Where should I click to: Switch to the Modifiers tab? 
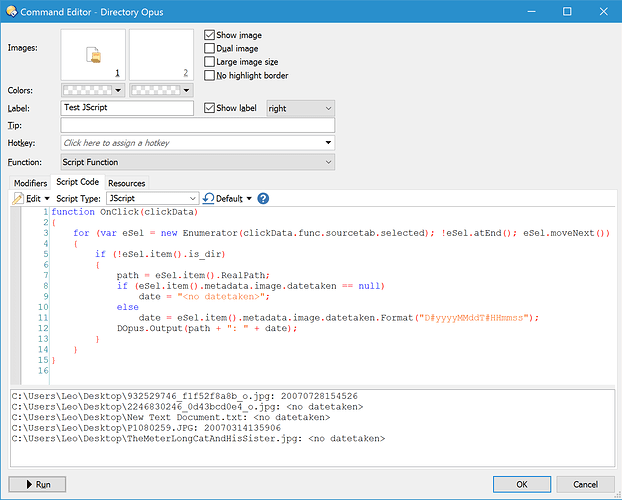coord(30,183)
